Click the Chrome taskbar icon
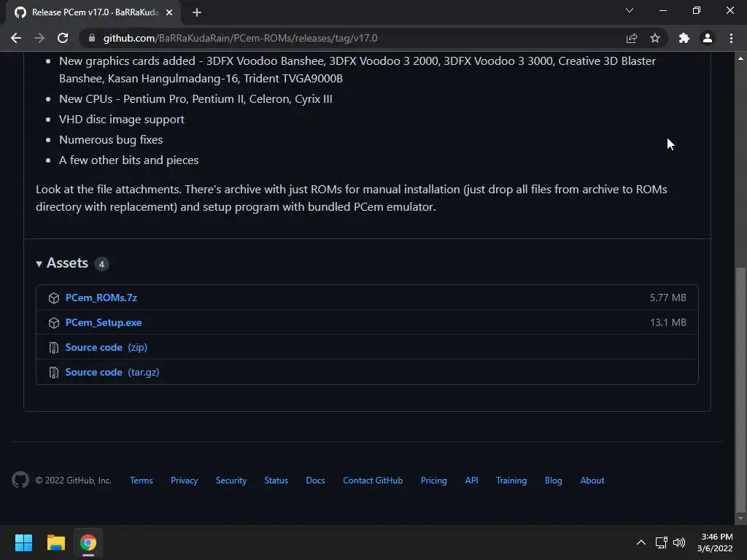Viewport: 747px width, 560px height. (88, 542)
